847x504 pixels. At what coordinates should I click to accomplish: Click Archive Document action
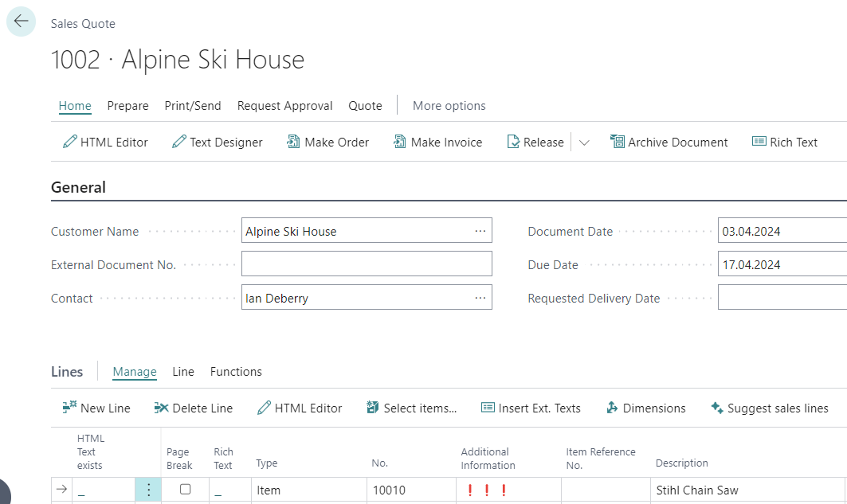point(669,143)
